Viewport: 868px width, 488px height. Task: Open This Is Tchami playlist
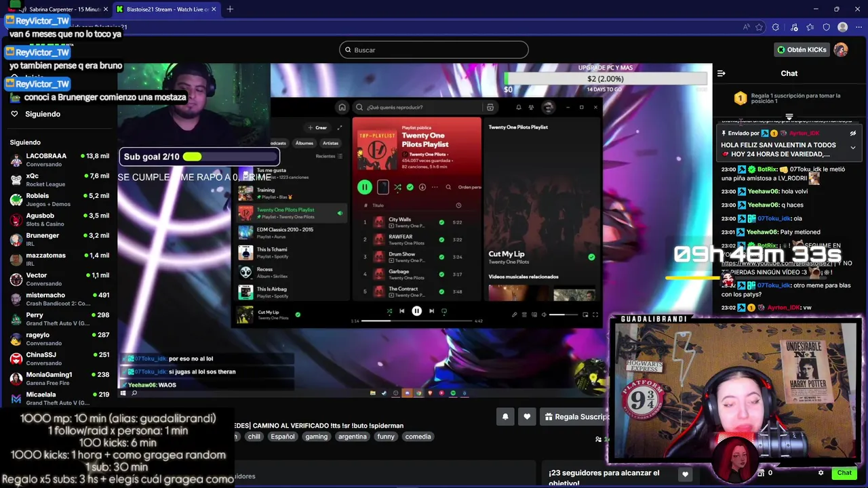click(x=292, y=252)
